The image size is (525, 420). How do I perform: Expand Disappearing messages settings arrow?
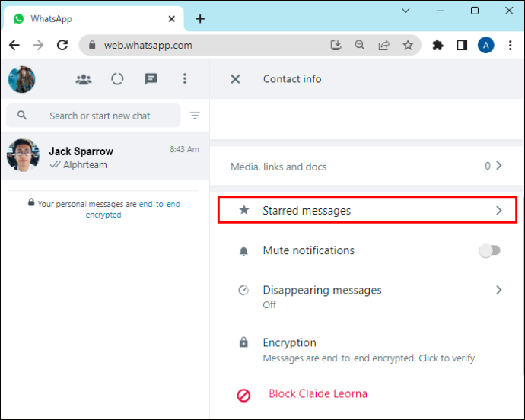click(499, 290)
